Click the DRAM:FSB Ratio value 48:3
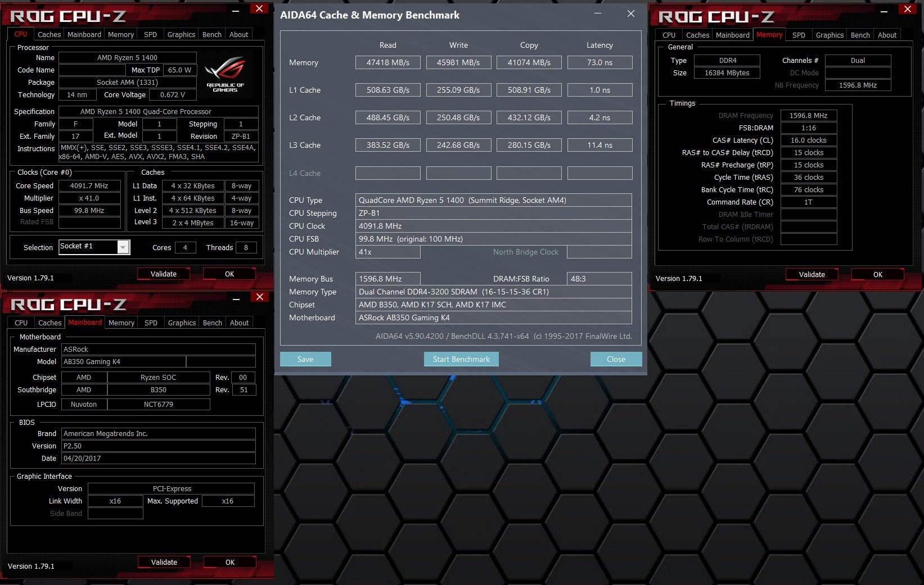Screen dimensions: 924x585 [x=600, y=279]
